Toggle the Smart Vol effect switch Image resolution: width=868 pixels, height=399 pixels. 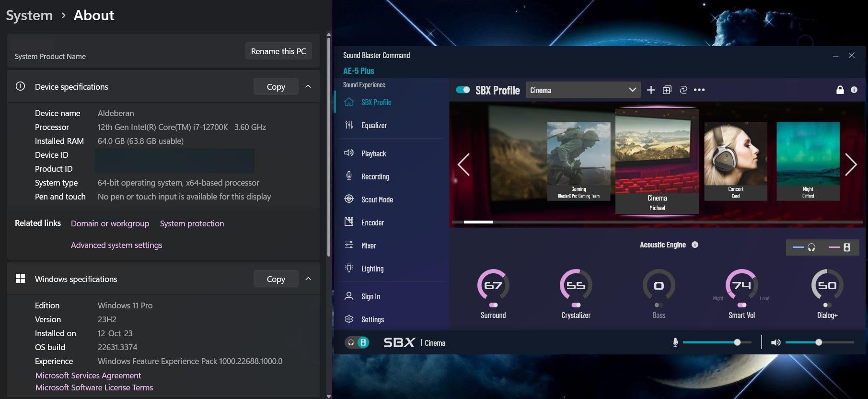click(742, 305)
